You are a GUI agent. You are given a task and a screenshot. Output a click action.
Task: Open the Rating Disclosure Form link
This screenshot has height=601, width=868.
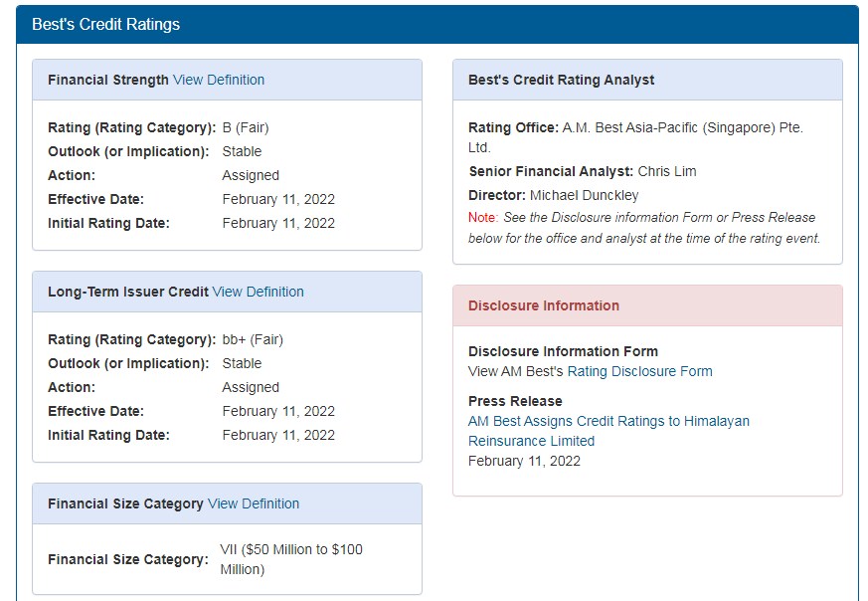click(639, 371)
